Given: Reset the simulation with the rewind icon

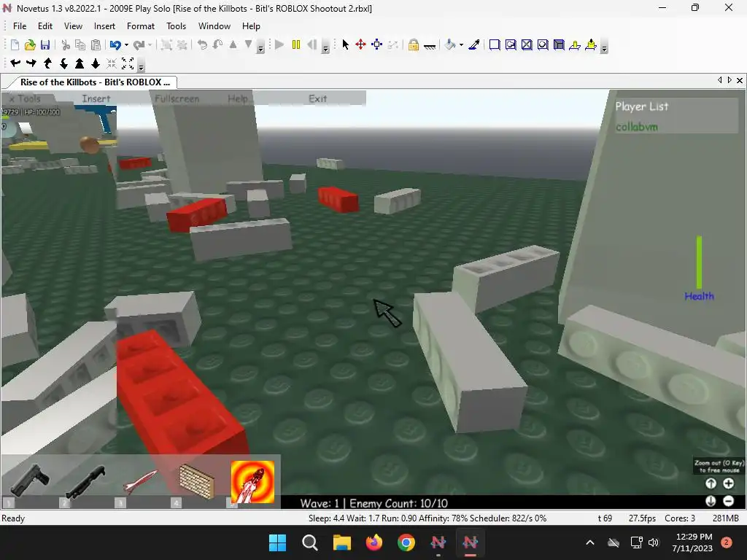Looking at the screenshot, I should pos(312,44).
